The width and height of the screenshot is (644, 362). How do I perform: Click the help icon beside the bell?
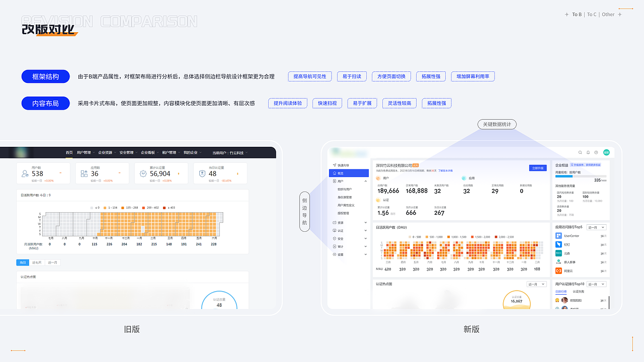(596, 152)
